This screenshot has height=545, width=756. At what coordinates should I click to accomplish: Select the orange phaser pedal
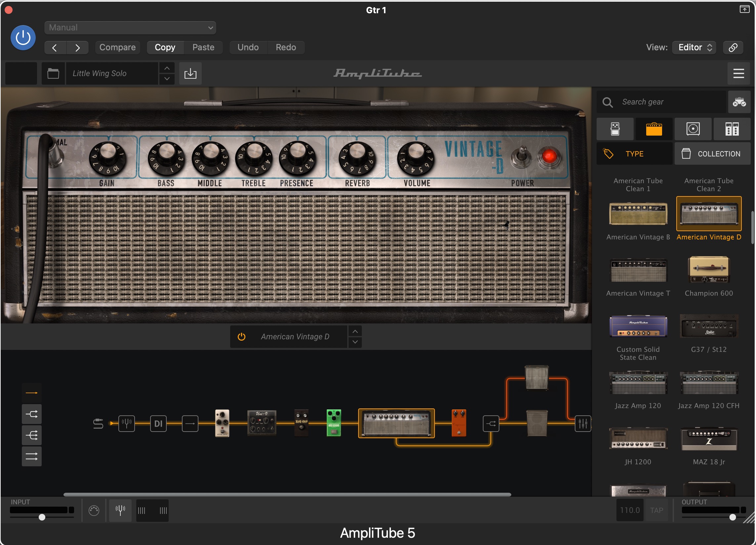pyautogui.click(x=459, y=423)
